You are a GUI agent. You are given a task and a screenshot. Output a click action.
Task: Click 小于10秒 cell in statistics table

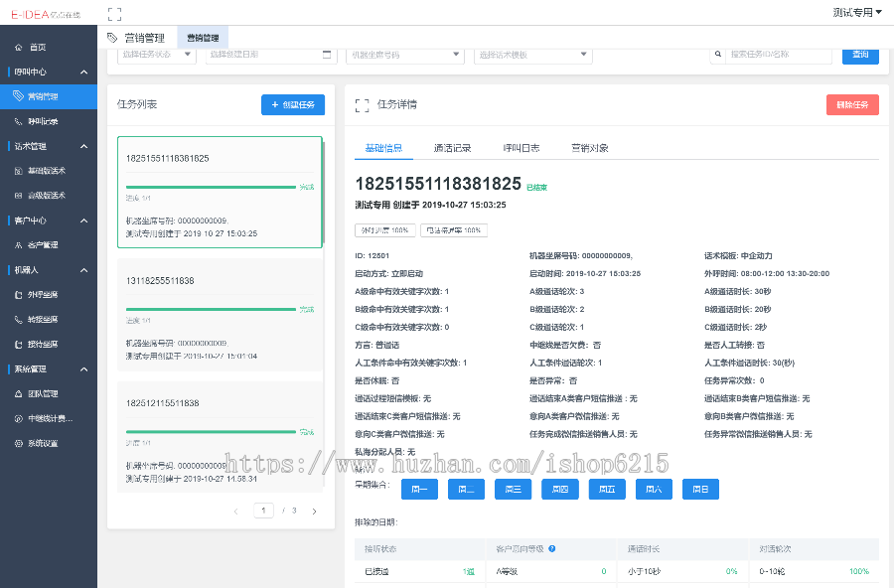click(682, 571)
